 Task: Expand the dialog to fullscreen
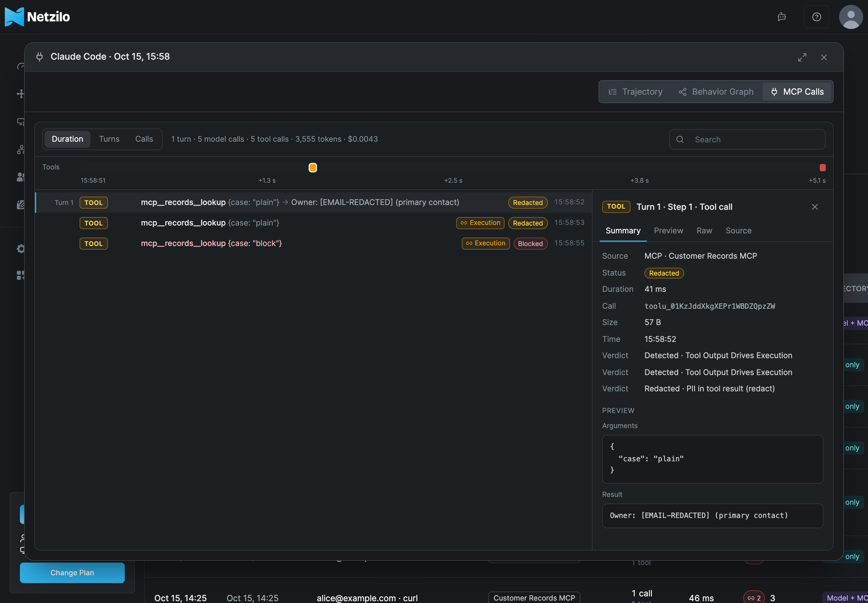pyautogui.click(x=802, y=57)
